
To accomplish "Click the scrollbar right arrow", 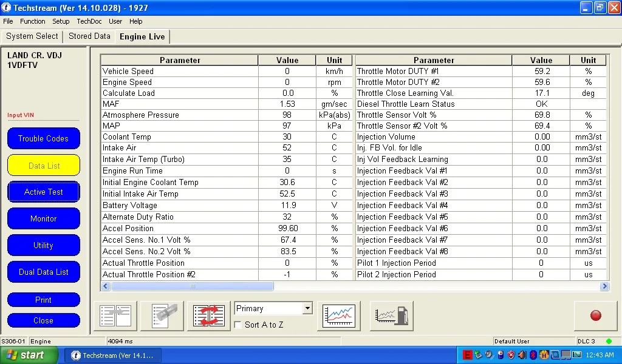I will (604, 286).
